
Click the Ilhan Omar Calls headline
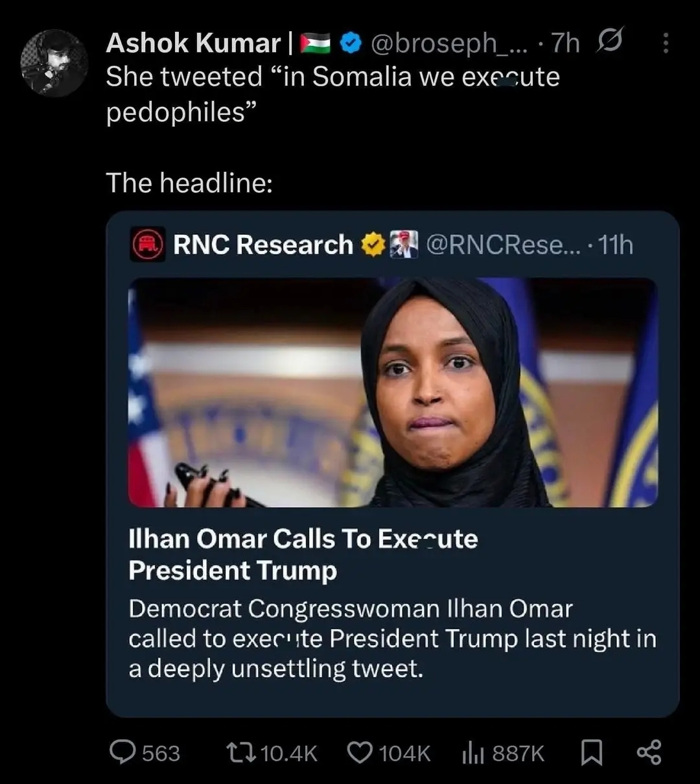pyautogui.click(x=303, y=554)
